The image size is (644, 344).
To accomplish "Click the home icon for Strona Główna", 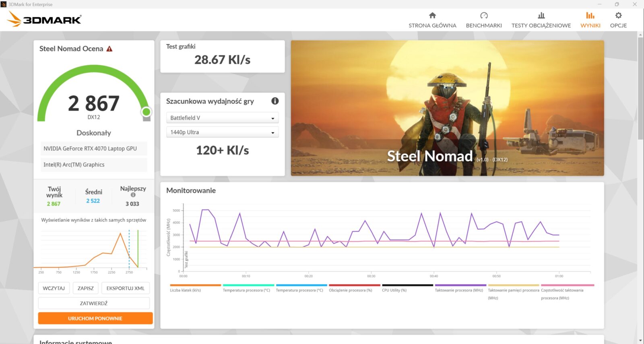I will click(432, 16).
